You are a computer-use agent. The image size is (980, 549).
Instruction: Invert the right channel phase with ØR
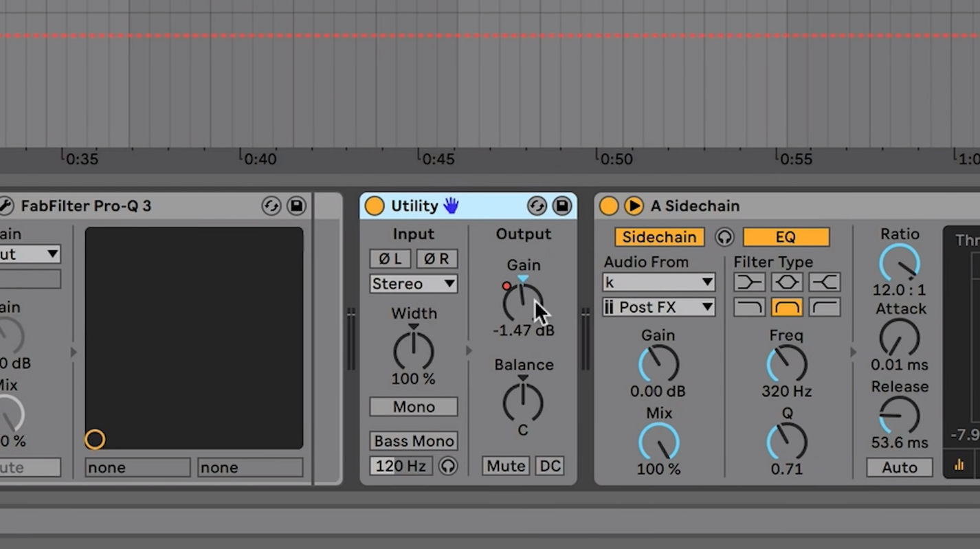coord(437,259)
